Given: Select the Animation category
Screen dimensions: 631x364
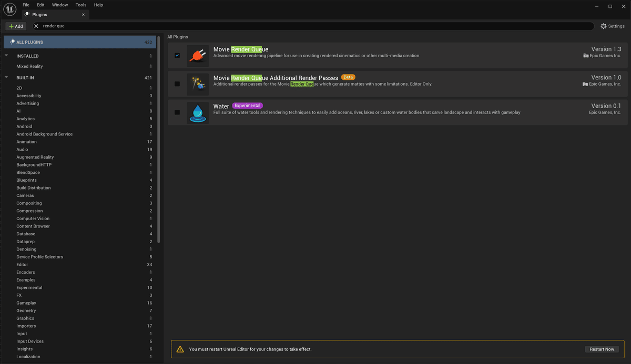Looking at the screenshot, I should (80, 142).
